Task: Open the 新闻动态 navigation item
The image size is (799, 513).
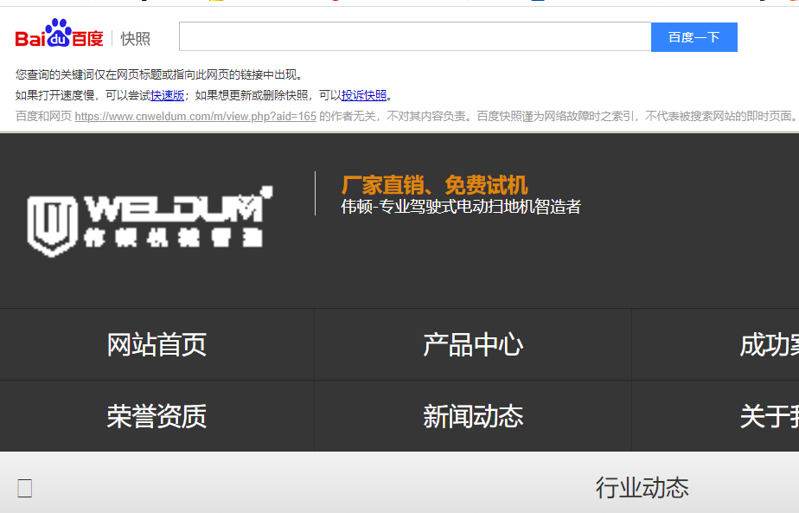Action: click(x=473, y=416)
